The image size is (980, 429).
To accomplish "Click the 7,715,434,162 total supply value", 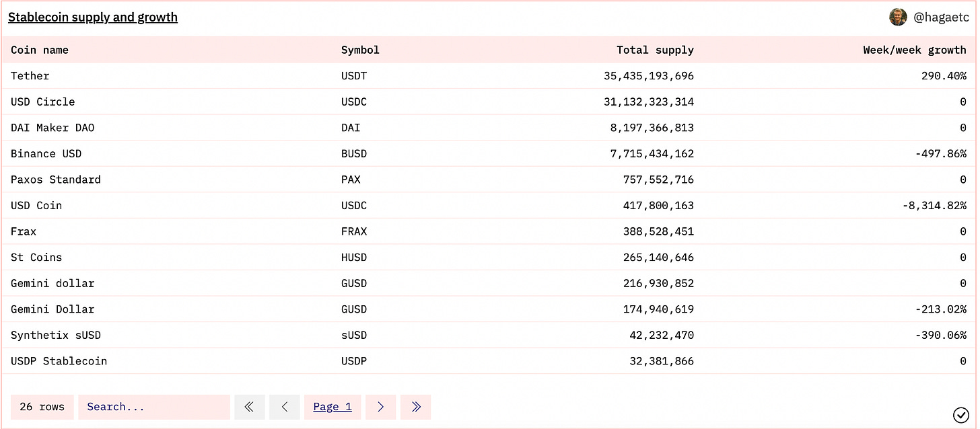I will [x=652, y=154].
